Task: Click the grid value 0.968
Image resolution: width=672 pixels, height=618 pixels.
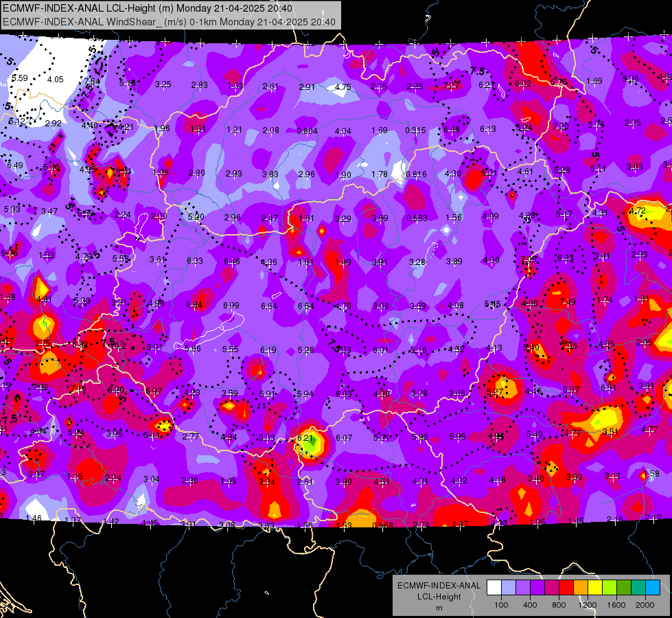Action: (x=383, y=526)
